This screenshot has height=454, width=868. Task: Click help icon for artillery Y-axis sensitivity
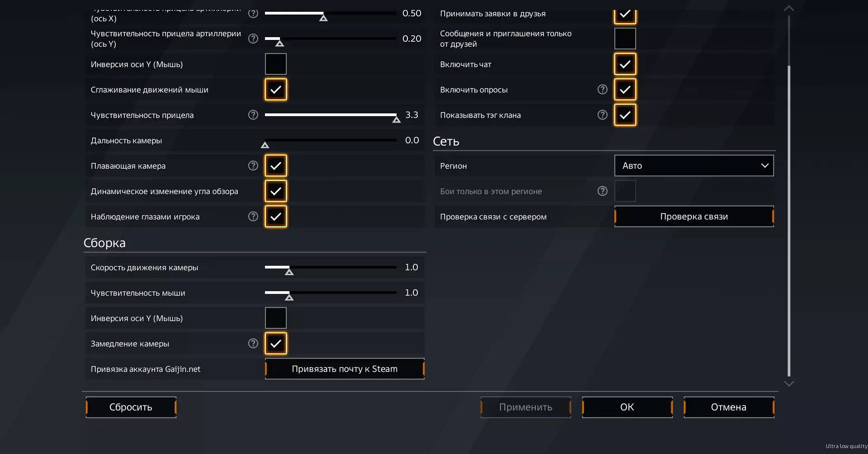[x=253, y=39]
